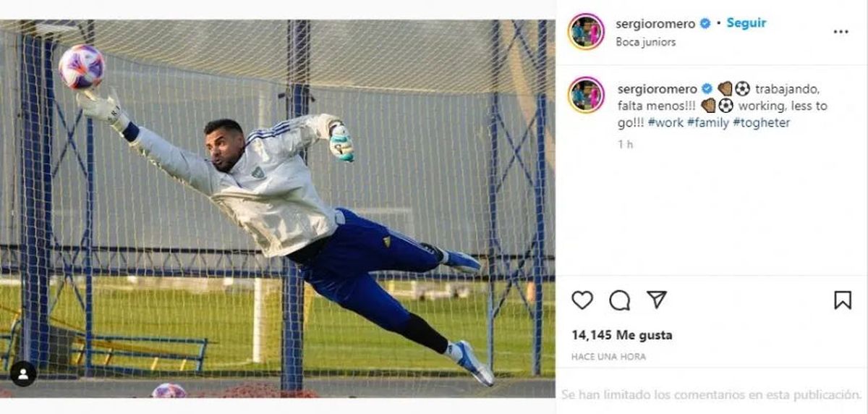Click the goalkeeper diving photo
Viewport: 868px width, 414px height.
278,208
